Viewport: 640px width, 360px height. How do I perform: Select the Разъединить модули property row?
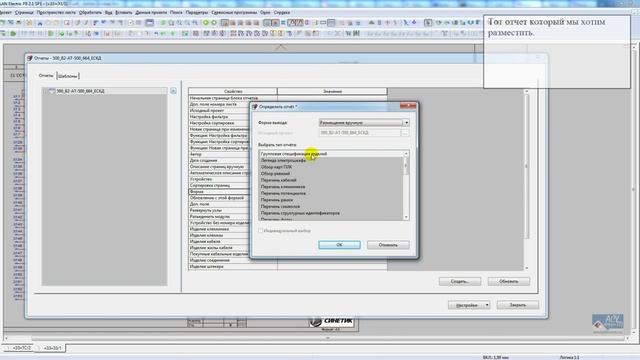click(220, 216)
